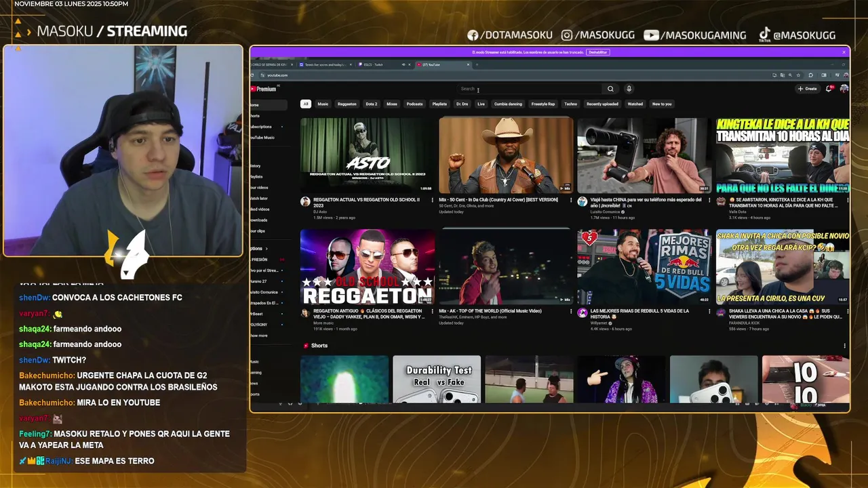Select the Podcasts filter chip

pos(414,104)
